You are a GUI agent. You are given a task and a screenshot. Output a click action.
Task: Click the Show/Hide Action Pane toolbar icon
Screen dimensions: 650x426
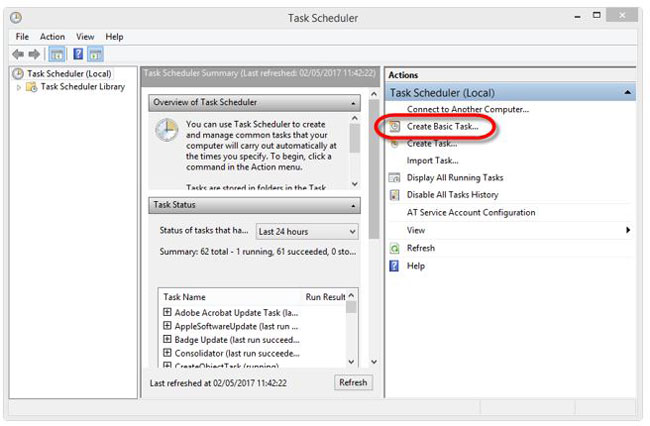[96, 54]
